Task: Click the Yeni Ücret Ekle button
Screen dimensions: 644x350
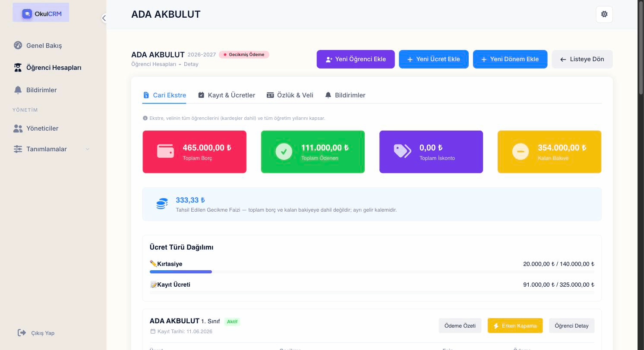Action: (x=433, y=59)
